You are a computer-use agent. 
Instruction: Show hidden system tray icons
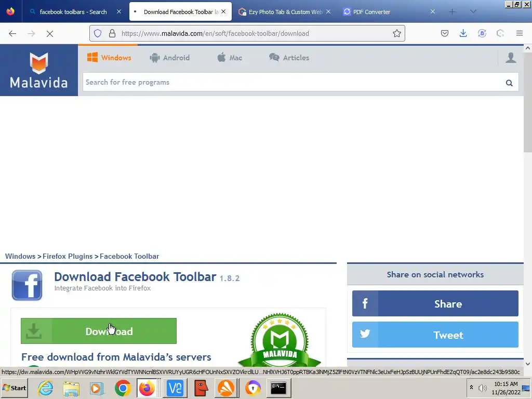point(471,387)
